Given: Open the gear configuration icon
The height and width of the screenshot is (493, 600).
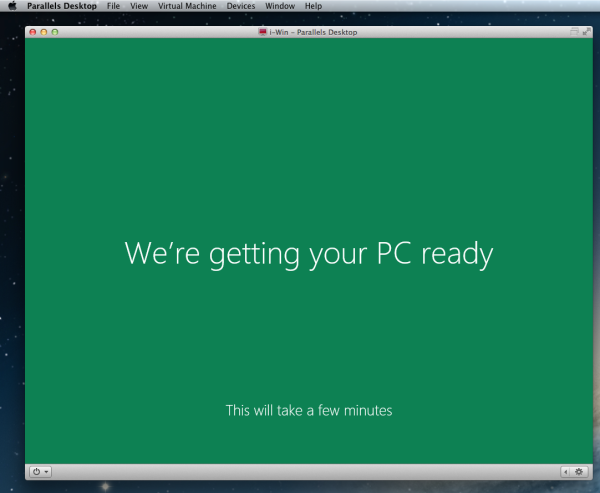Looking at the screenshot, I should (x=579, y=472).
